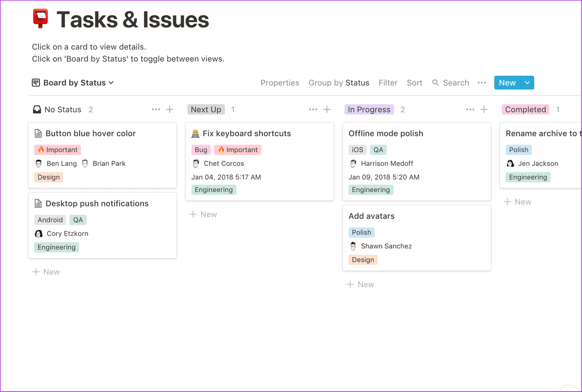Add new card under Completed column
This screenshot has width=582, height=392.
518,202
